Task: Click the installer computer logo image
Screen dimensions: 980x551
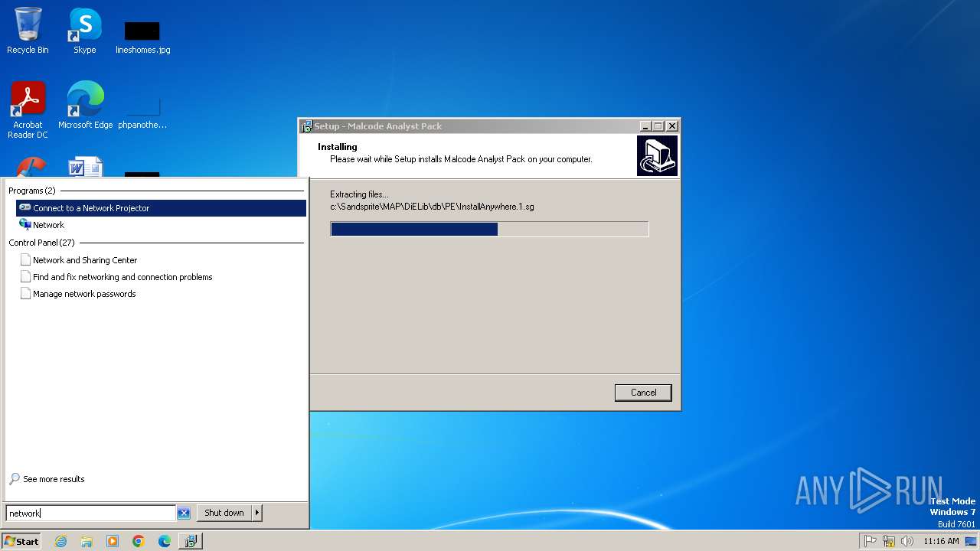Action: click(657, 156)
